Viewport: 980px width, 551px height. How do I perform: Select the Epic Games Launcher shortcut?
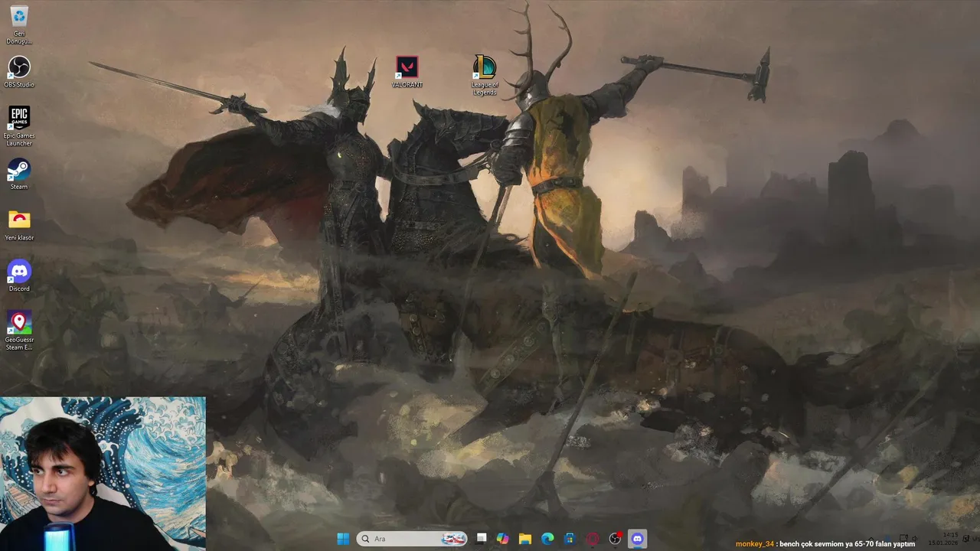[x=19, y=126]
